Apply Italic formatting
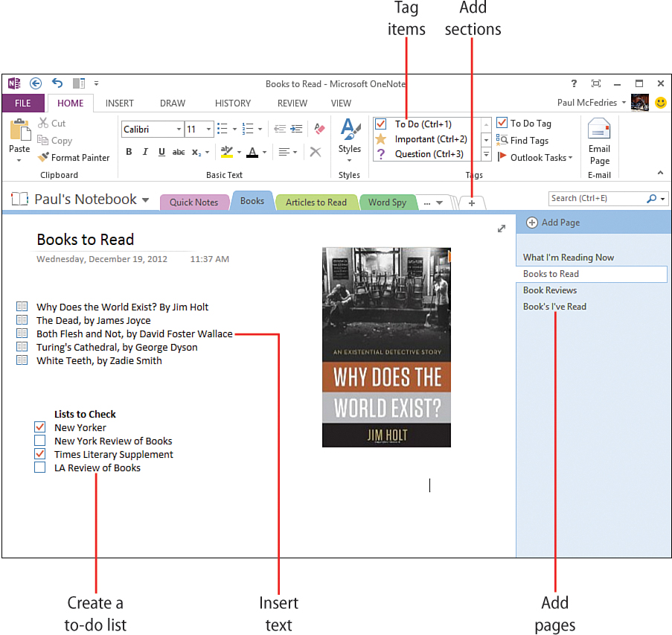This screenshot has height=635, width=672. pos(145,152)
